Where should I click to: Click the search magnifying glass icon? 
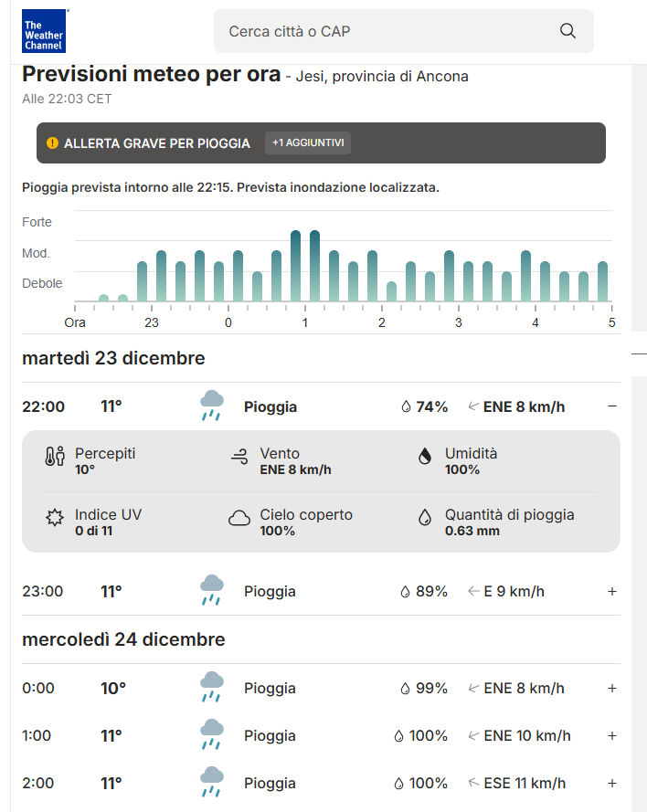[567, 31]
